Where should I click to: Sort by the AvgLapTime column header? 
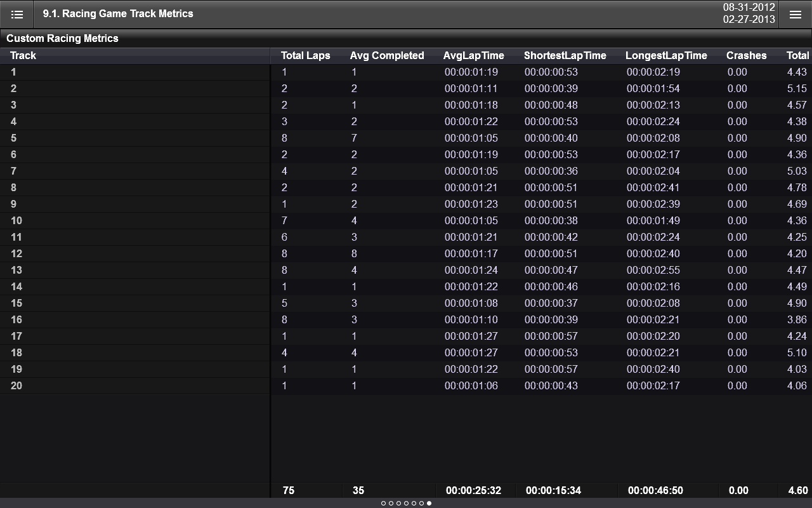[x=474, y=55]
